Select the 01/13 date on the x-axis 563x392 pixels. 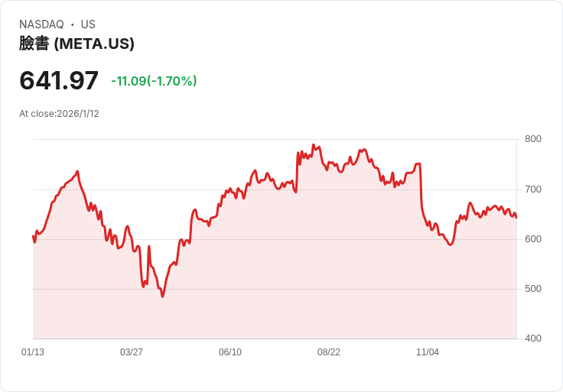(x=33, y=352)
